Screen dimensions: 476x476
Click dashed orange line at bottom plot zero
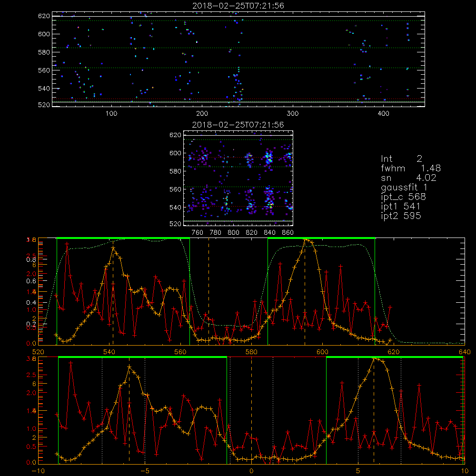tap(251, 410)
